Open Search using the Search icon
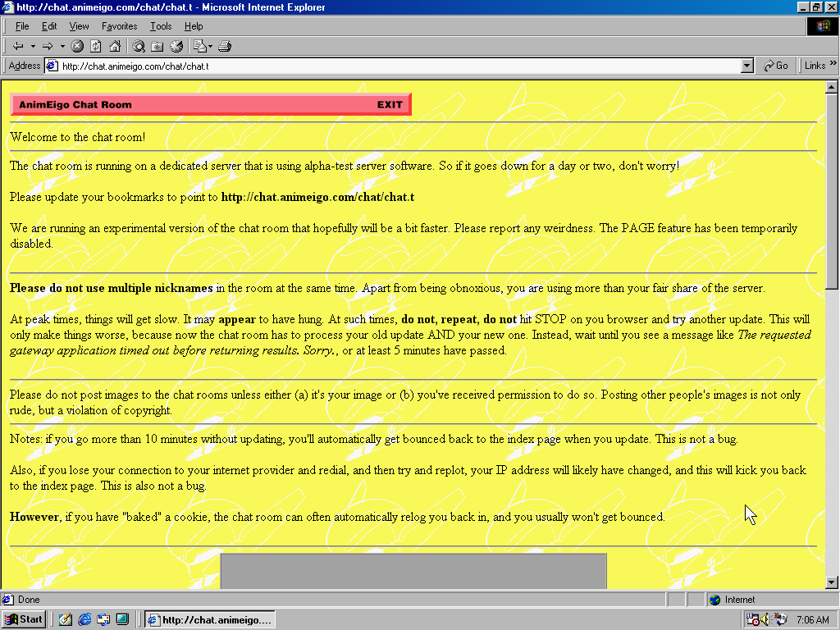This screenshot has width=840, height=630. (x=139, y=46)
